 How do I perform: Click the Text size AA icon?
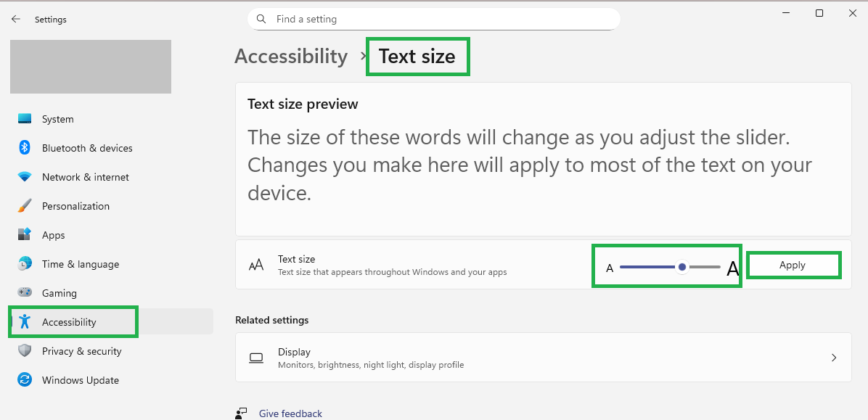click(x=255, y=265)
